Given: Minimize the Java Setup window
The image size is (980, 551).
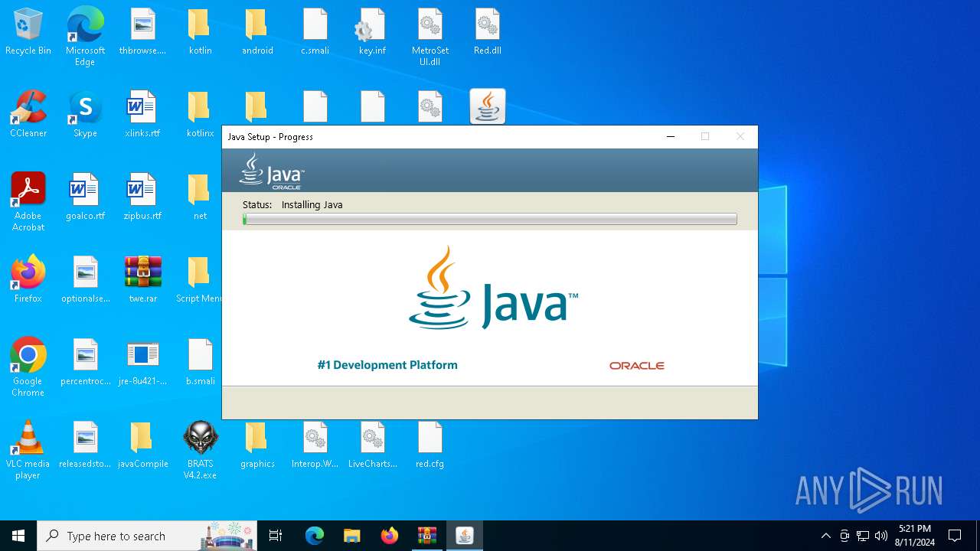Looking at the screenshot, I should click(671, 137).
